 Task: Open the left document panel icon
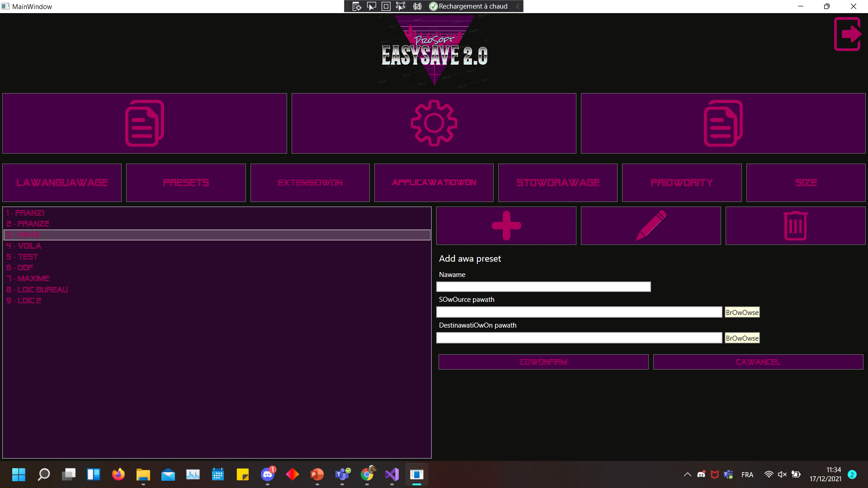[144, 123]
